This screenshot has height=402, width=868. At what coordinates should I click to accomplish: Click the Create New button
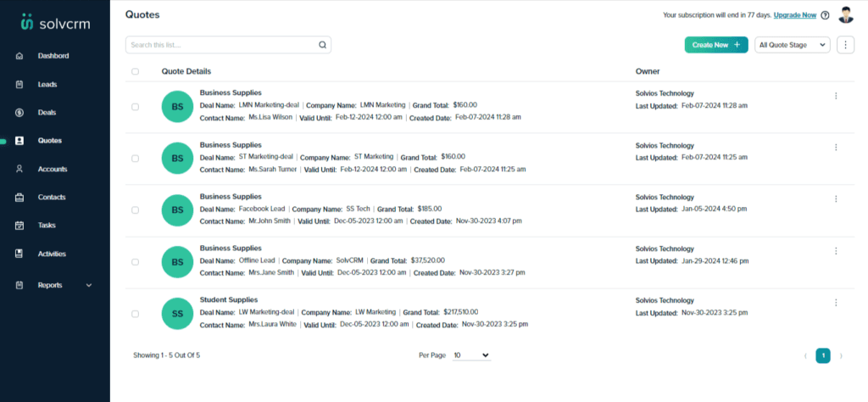[716, 45]
